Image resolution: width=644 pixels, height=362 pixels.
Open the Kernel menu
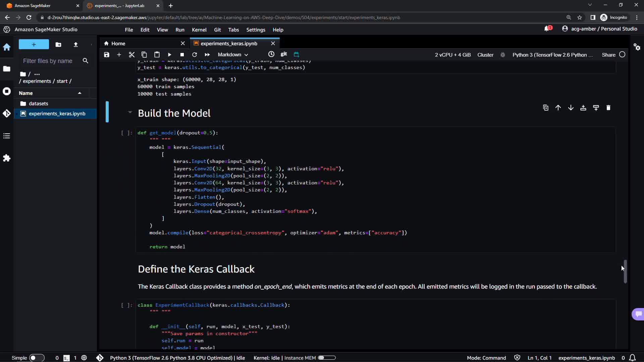click(x=199, y=30)
